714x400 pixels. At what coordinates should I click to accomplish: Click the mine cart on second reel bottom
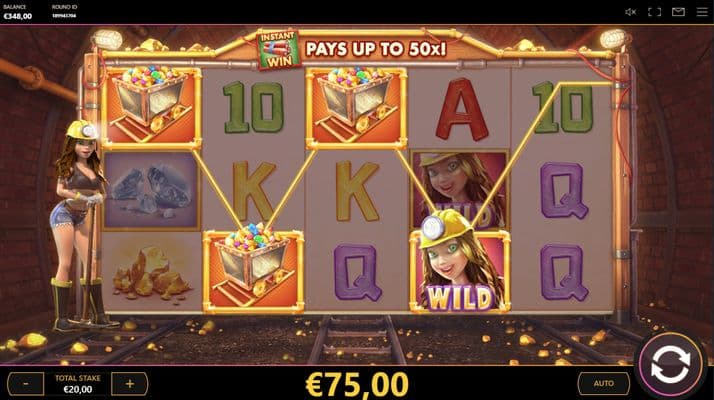[x=253, y=272]
